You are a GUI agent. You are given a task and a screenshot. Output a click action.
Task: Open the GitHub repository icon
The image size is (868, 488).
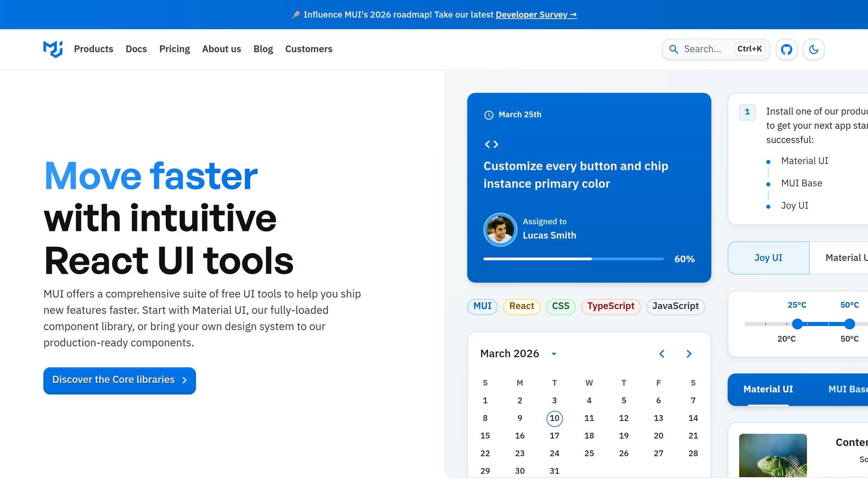(787, 50)
